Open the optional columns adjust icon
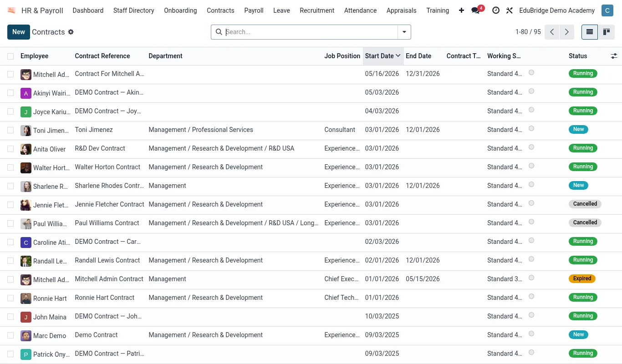 click(614, 56)
